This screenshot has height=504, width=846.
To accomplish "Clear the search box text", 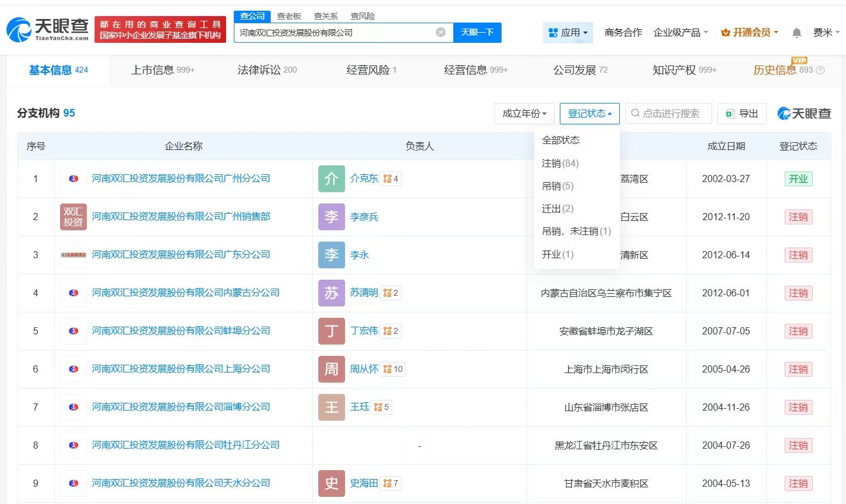I will [x=441, y=32].
